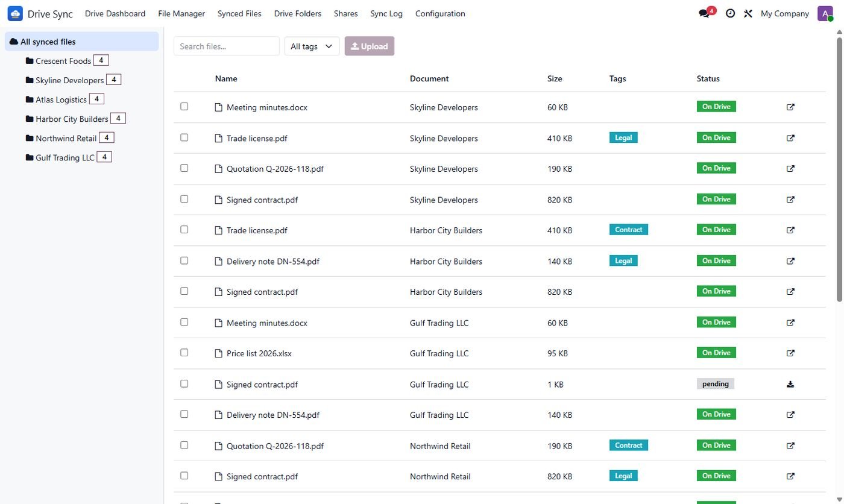The image size is (844, 504).
Task: Click the vertical scrollbar of the file list
Action: click(839, 169)
